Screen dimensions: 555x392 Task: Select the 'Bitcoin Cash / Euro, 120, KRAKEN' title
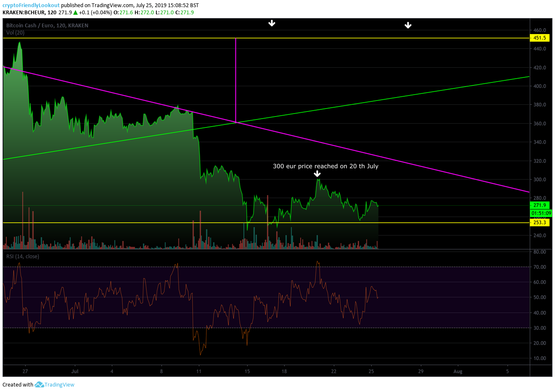[x=47, y=25]
